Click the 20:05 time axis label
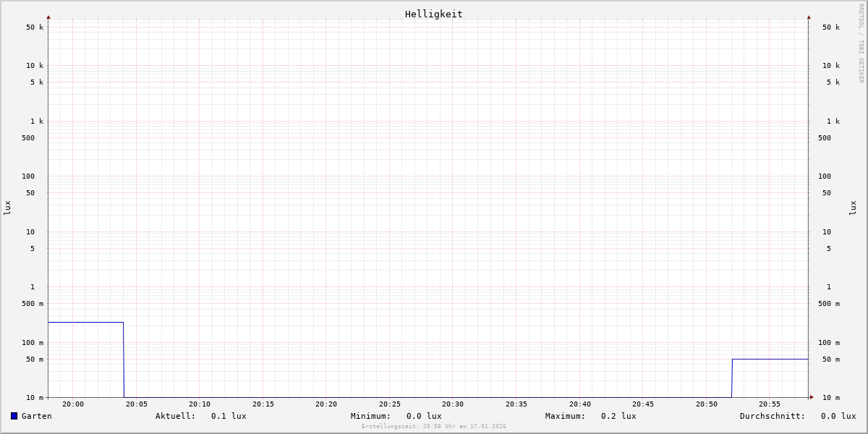Viewport: 868px width, 434px height. (x=137, y=404)
